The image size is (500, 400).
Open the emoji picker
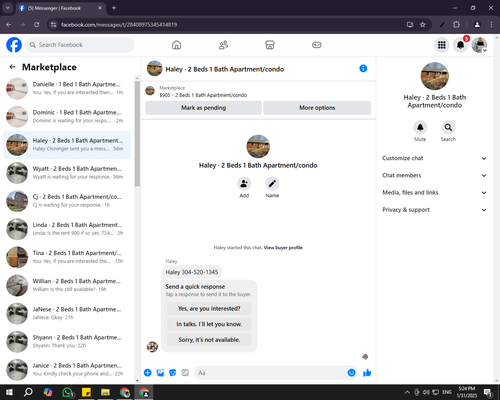tap(351, 373)
